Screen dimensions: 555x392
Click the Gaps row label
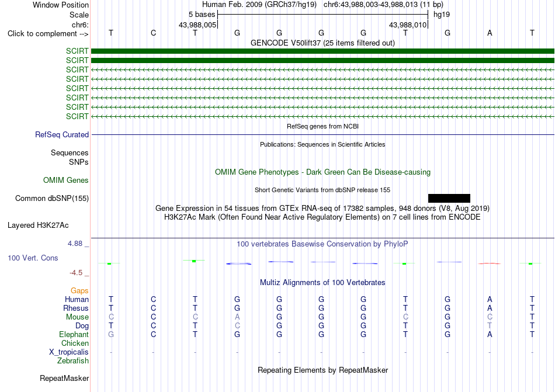pos(79,290)
